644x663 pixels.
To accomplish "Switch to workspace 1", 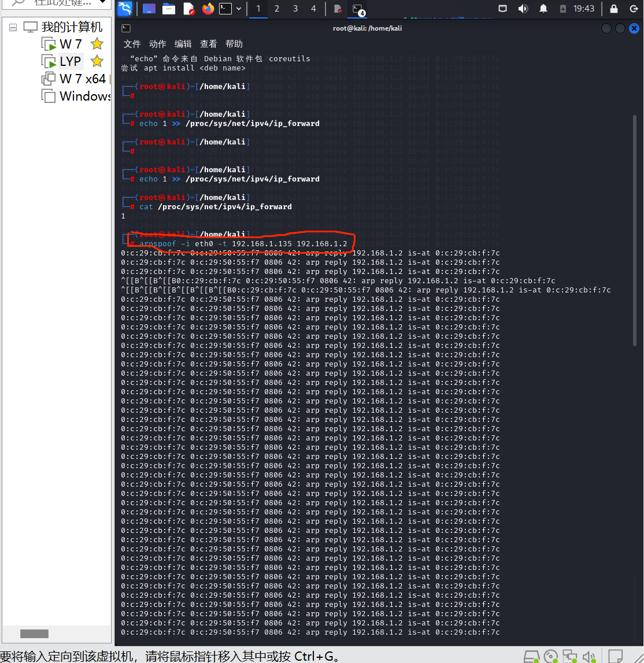I will click(x=258, y=9).
